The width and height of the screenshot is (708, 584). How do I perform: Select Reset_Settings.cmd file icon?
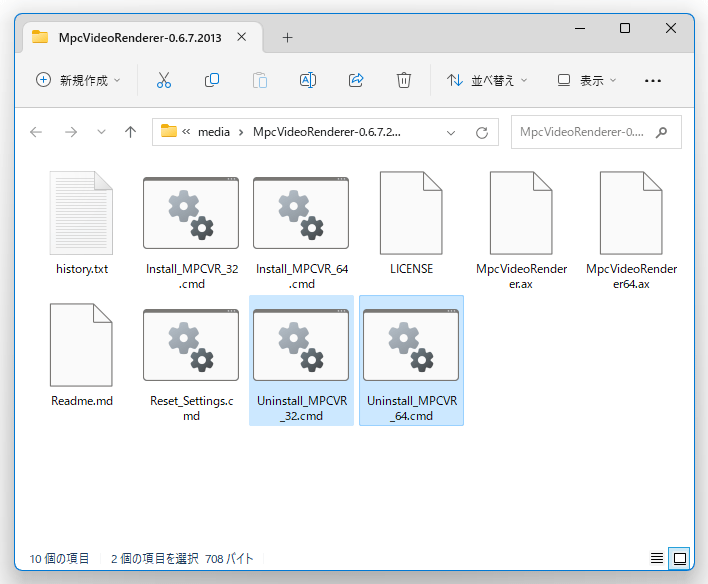[x=191, y=345]
